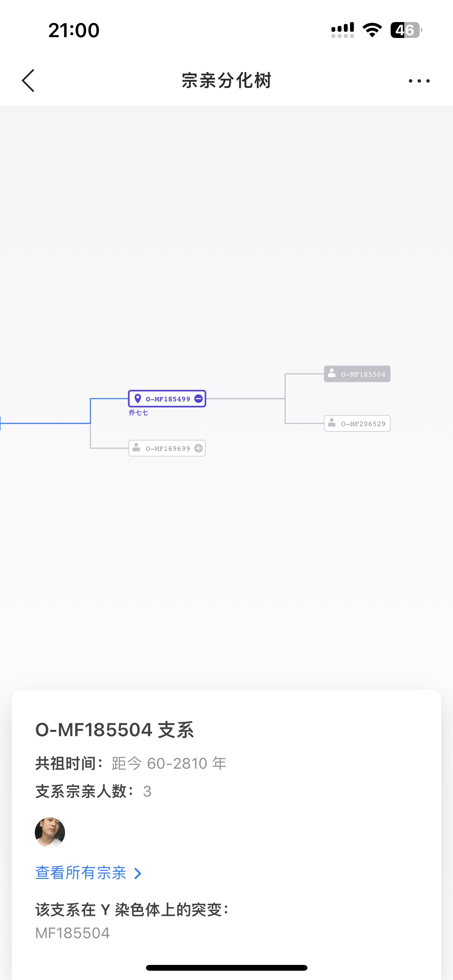Tap the battery indicator in status bar
The height and width of the screenshot is (980, 453).
(x=405, y=30)
